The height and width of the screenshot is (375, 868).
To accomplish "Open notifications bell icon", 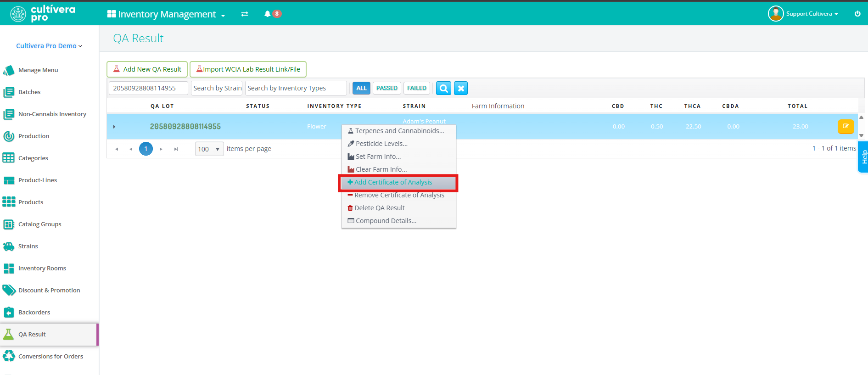I will (268, 14).
